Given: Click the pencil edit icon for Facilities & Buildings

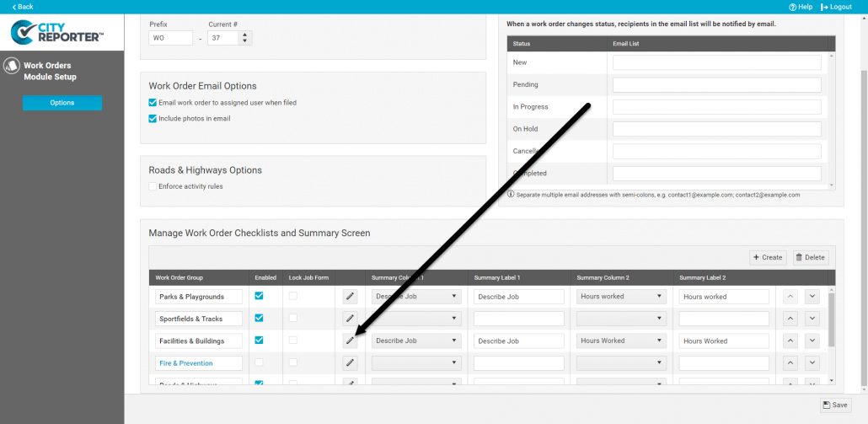Looking at the screenshot, I should coord(350,341).
